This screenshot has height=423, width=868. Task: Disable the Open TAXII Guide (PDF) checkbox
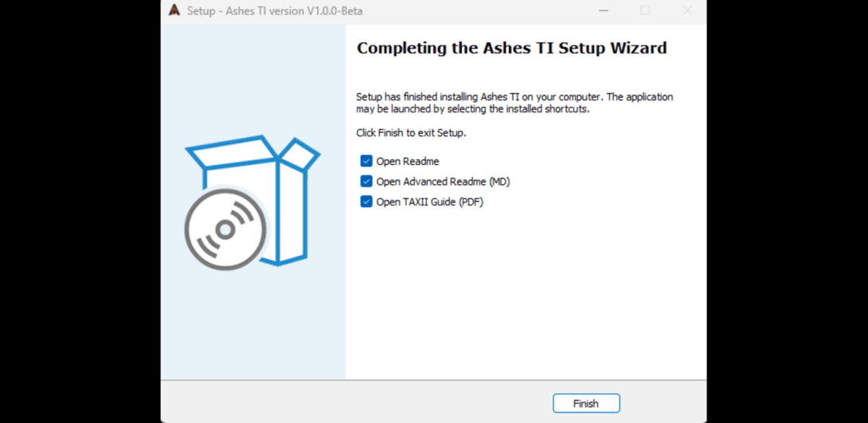366,202
